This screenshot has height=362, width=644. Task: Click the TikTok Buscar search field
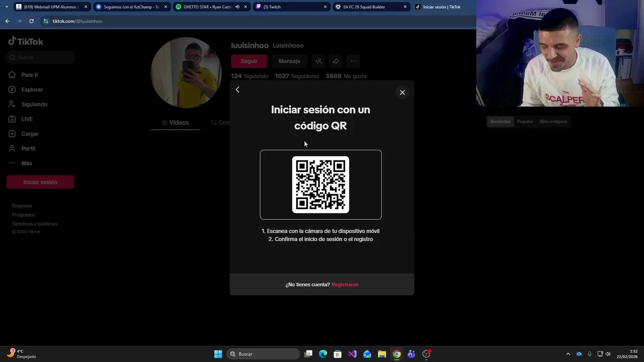(x=41, y=57)
